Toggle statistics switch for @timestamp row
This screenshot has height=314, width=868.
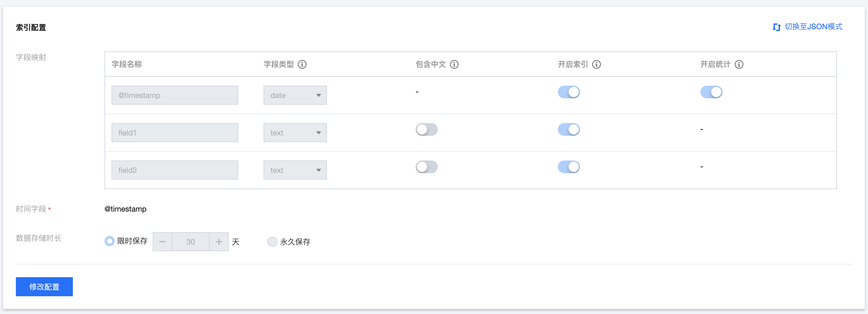(711, 92)
